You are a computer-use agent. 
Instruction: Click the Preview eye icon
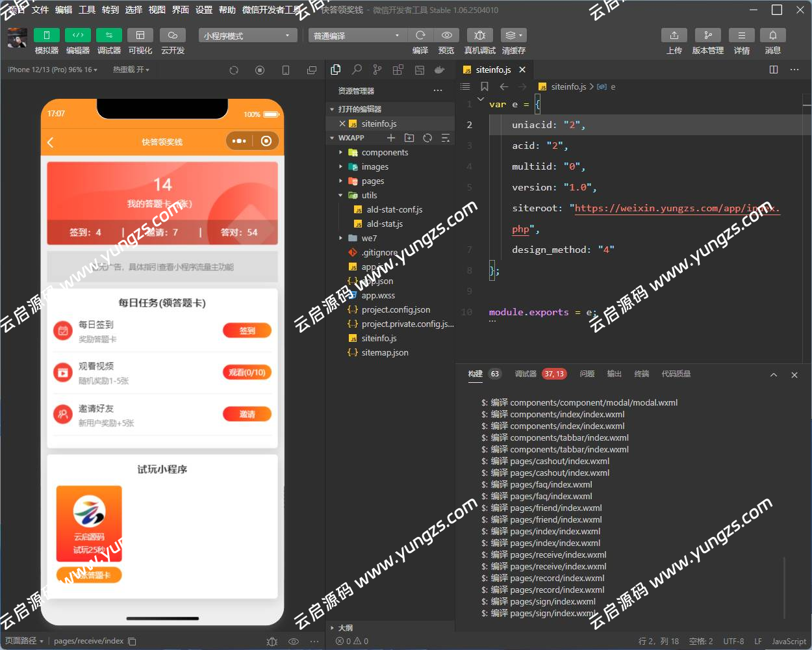[446, 35]
